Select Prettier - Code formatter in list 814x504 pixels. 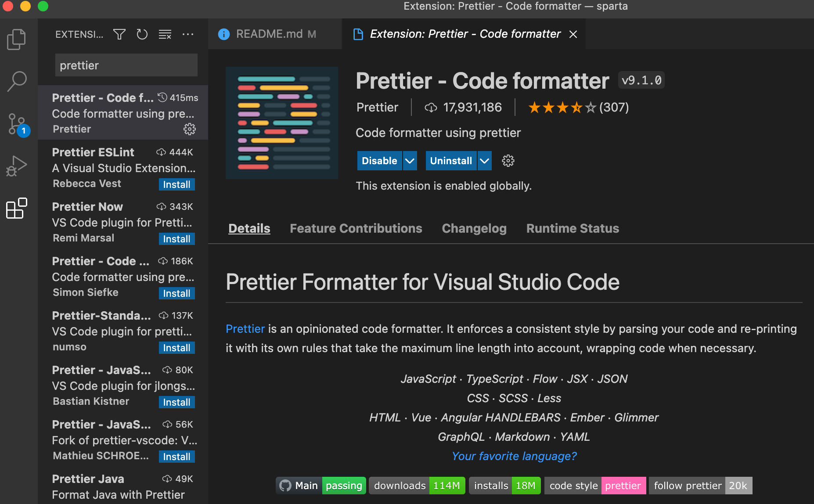(123, 112)
